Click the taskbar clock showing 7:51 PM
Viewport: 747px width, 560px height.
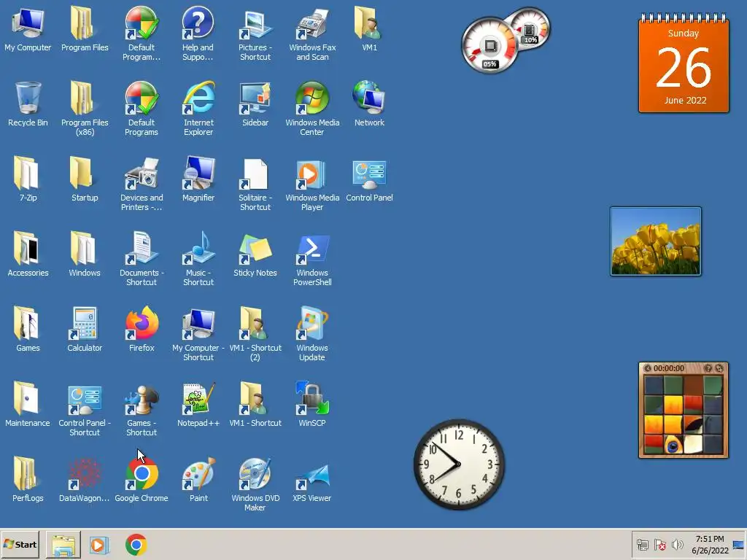click(x=710, y=545)
